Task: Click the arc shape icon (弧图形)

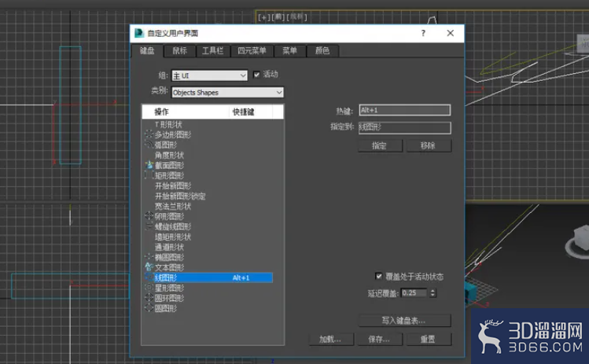Action: point(149,144)
